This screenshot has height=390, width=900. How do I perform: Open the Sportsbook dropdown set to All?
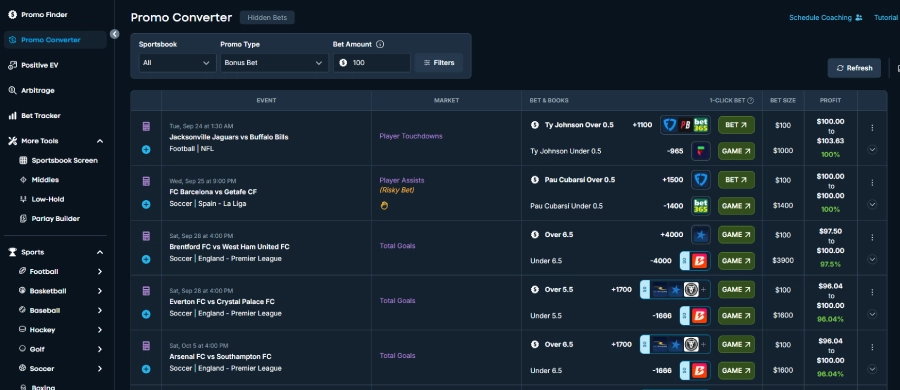[x=177, y=63]
